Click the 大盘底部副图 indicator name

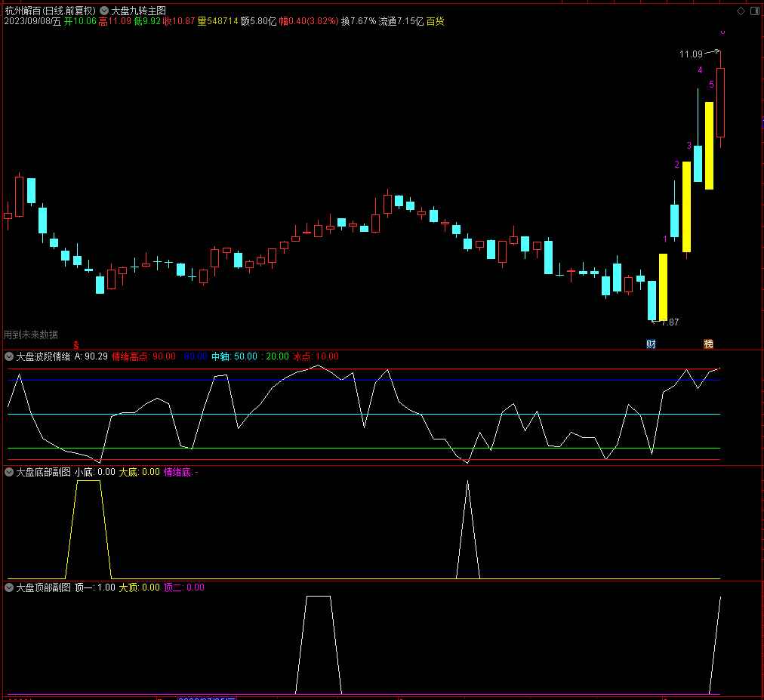(x=43, y=472)
